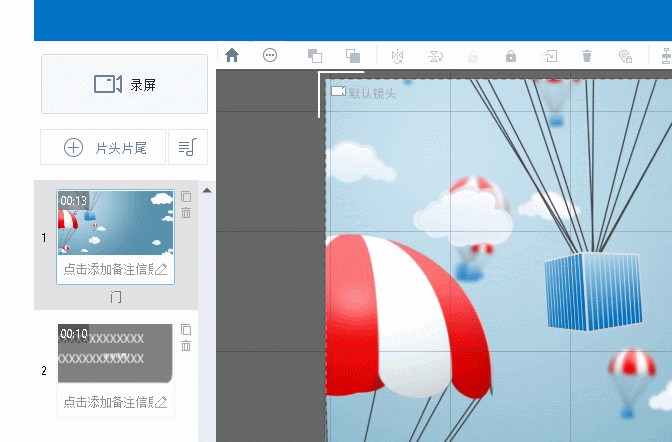This screenshot has height=442, width=672.
Task: Click the 录屏 screen record button
Action: [124, 84]
